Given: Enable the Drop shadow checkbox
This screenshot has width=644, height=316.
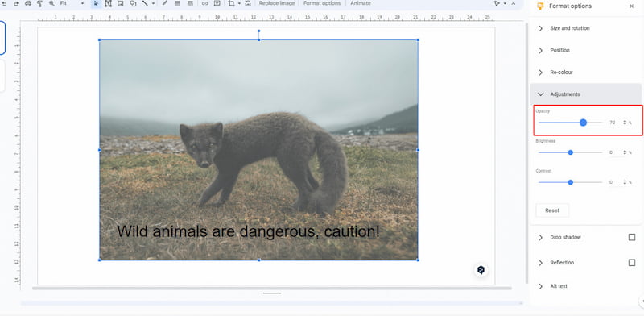Looking at the screenshot, I should pos(632,238).
